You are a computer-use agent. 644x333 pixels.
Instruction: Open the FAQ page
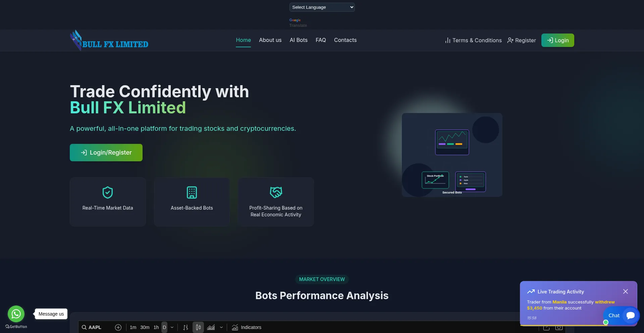click(x=321, y=40)
